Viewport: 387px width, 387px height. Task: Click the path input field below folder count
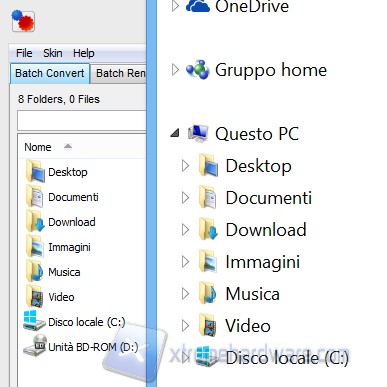click(82, 120)
